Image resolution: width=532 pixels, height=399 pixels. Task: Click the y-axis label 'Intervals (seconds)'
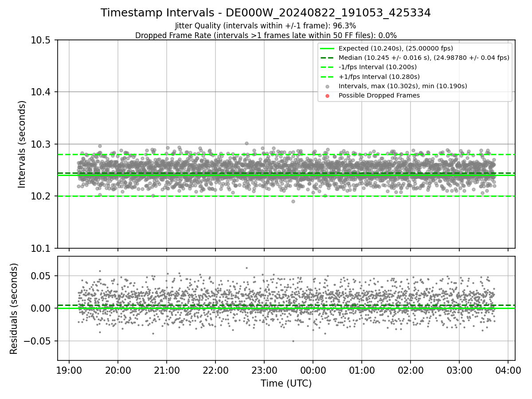coord(22,144)
